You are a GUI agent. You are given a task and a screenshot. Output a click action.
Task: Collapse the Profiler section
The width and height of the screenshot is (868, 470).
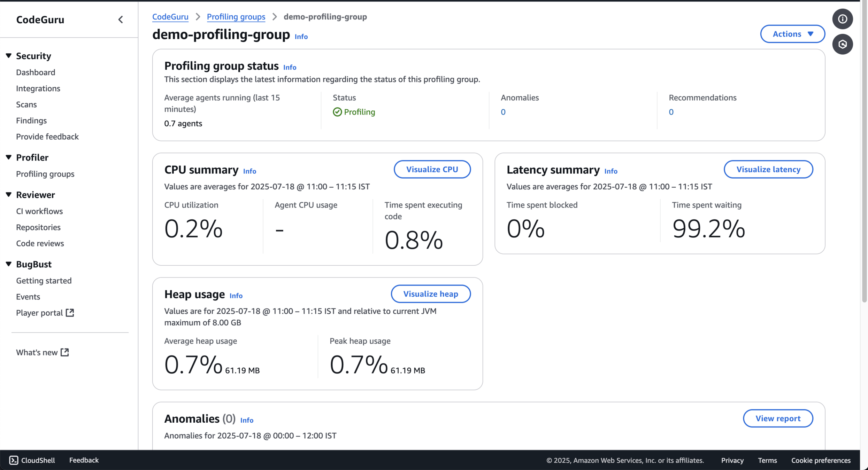[9, 157]
